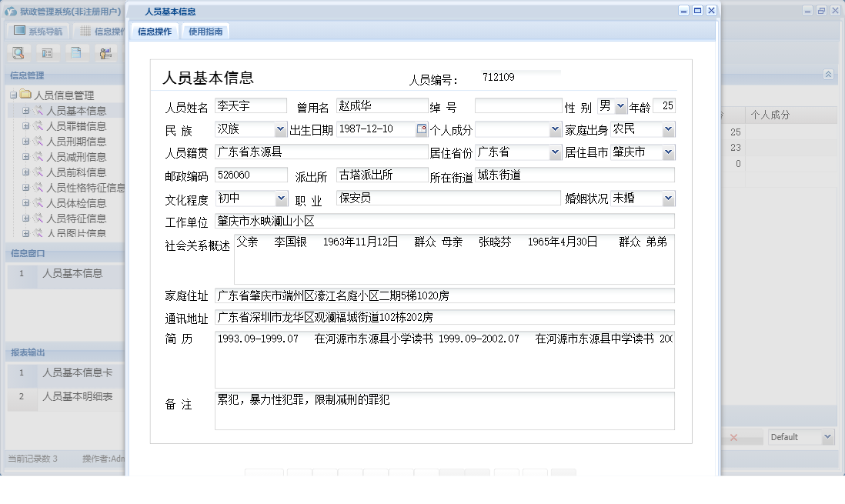Open the 婚姻状况 marital status dropdown
The height and width of the screenshot is (504, 845).
[x=669, y=199]
